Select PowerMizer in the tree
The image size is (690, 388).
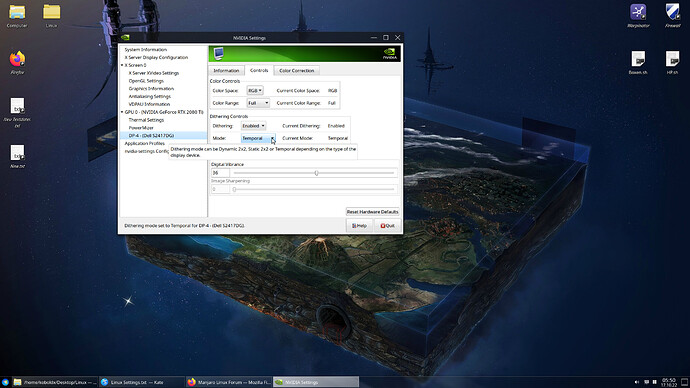pos(141,128)
